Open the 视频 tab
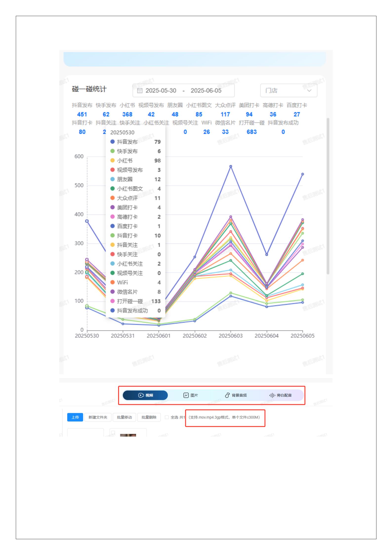 (x=145, y=395)
